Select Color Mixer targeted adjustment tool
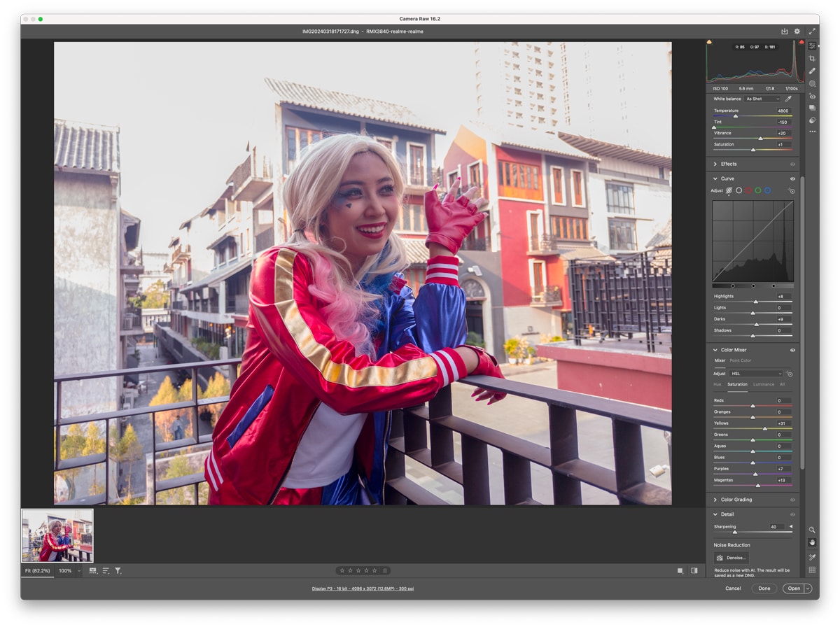 790,374
